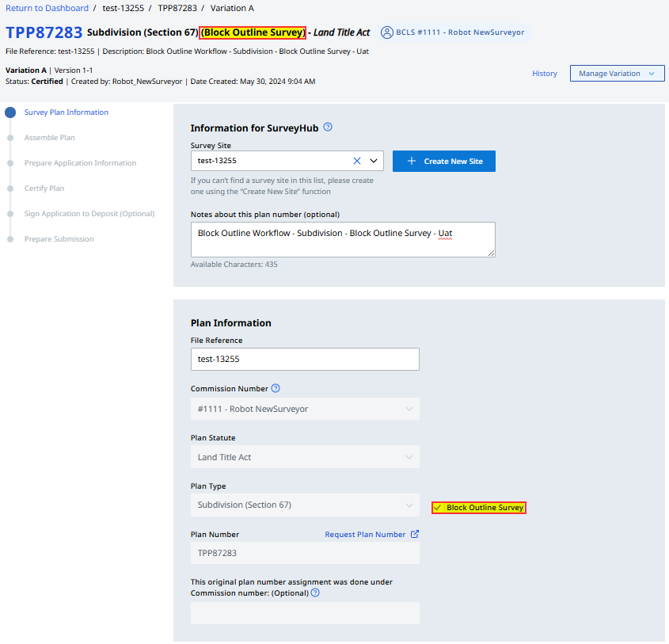669x644 pixels.
Task: Expand the Survey Site dropdown
Action: (374, 161)
